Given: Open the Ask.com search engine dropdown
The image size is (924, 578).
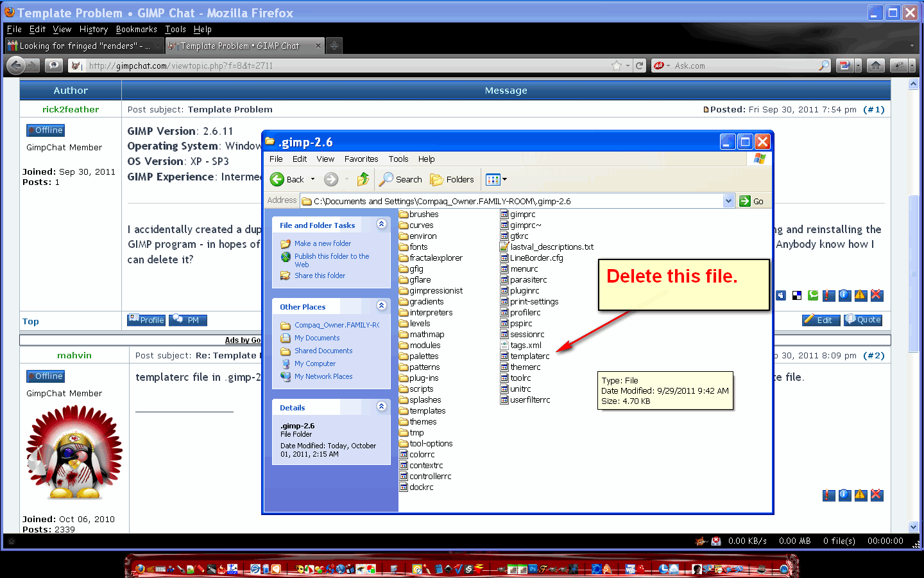Looking at the screenshot, I should (x=668, y=66).
